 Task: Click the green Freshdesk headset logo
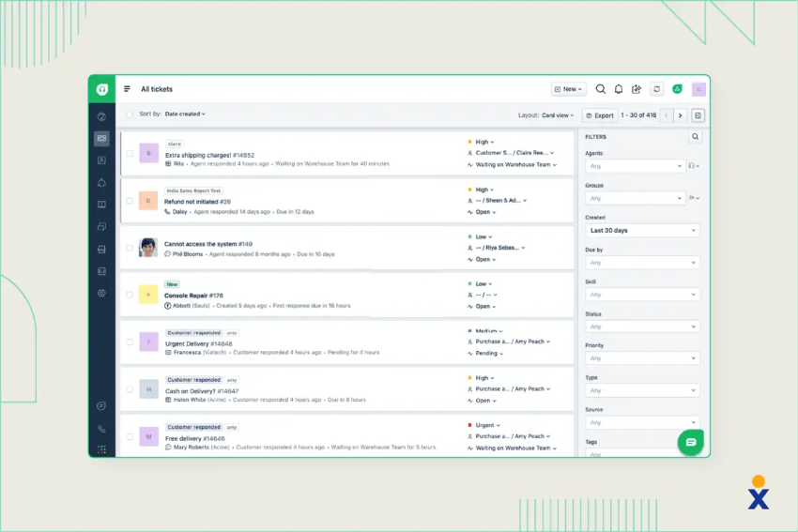point(101,89)
